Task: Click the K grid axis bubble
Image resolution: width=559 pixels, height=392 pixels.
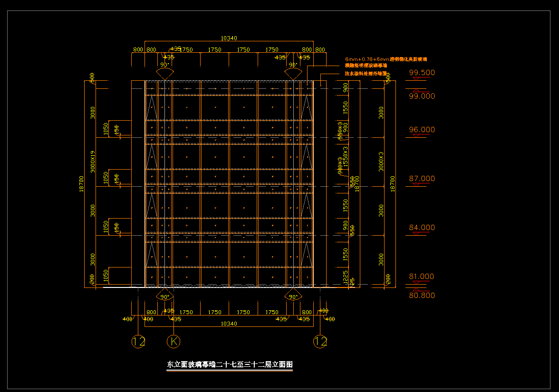Action: [174, 341]
